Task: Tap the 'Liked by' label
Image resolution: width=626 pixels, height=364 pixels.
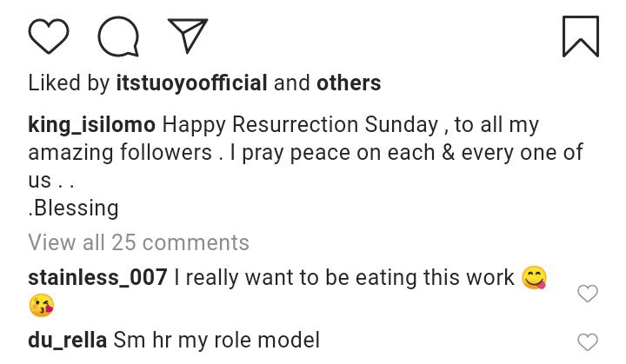Action: (69, 83)
